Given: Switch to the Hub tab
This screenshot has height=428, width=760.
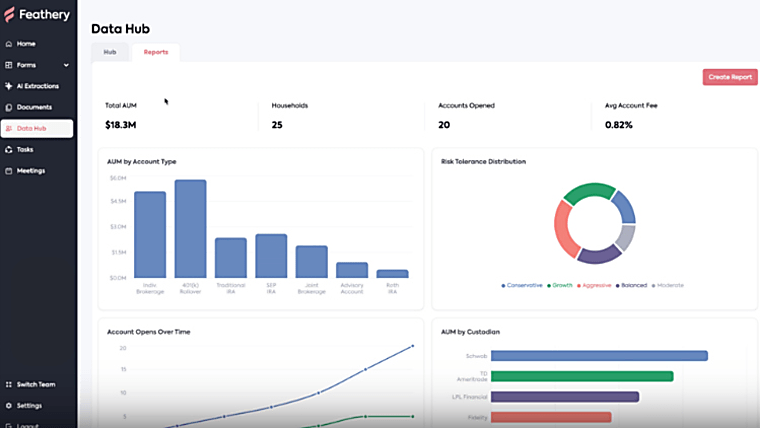Looking at the screenshot, I should point(110,52).
